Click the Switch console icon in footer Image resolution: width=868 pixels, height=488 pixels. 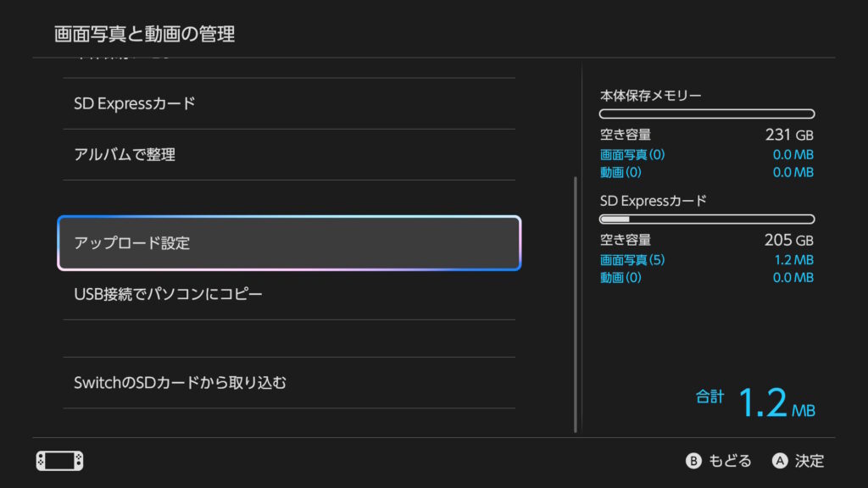(59, 461)
